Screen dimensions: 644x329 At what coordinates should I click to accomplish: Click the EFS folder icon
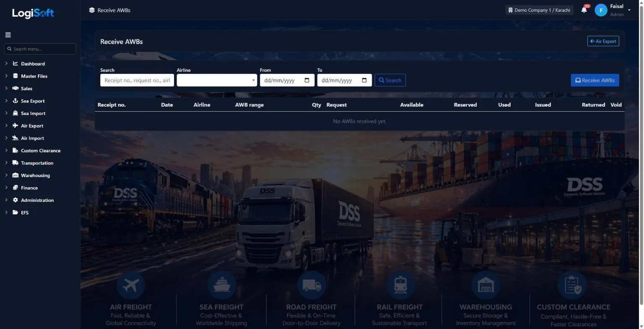[x=16, y=212]
